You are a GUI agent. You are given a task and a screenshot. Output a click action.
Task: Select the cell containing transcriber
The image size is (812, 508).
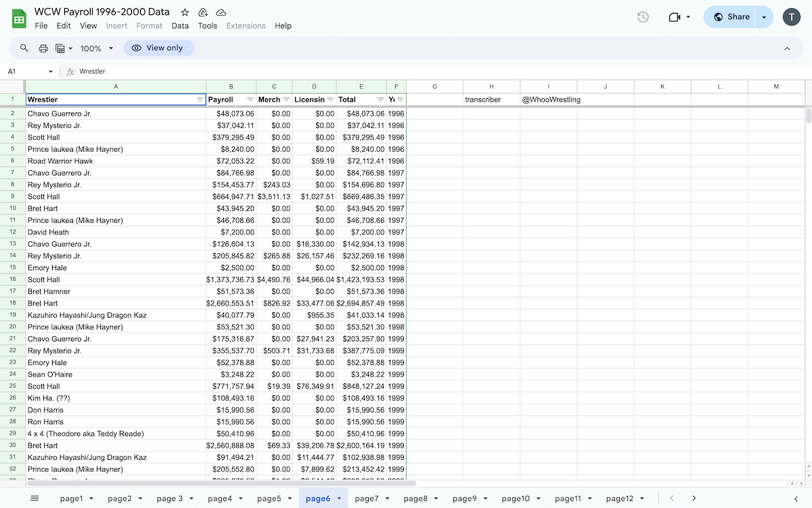tap(492, 100)
